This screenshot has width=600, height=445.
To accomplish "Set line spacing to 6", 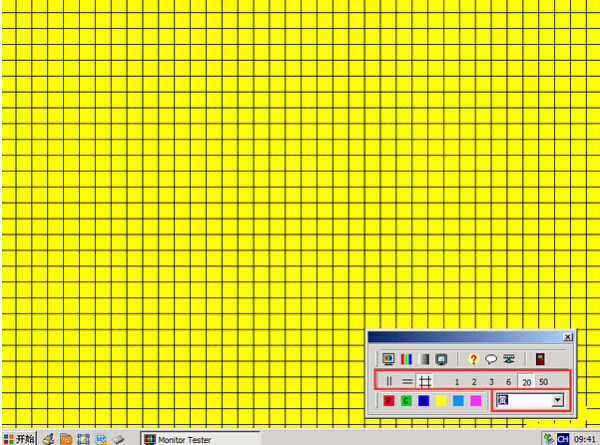I will [x=508, y=382].
